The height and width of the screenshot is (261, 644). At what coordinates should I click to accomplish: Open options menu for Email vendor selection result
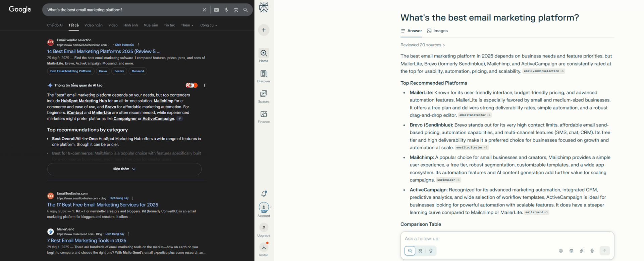(138, 45)
